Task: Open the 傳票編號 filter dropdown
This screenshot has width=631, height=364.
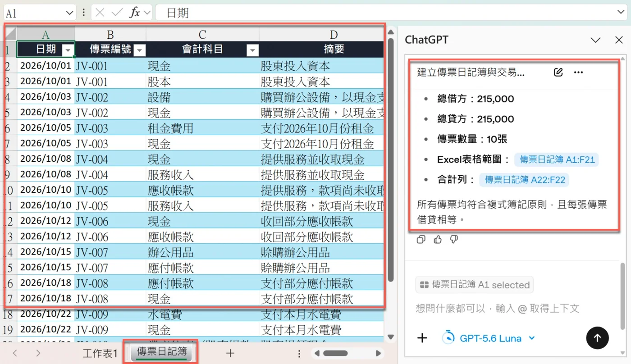Action: (x=140, y=50)
